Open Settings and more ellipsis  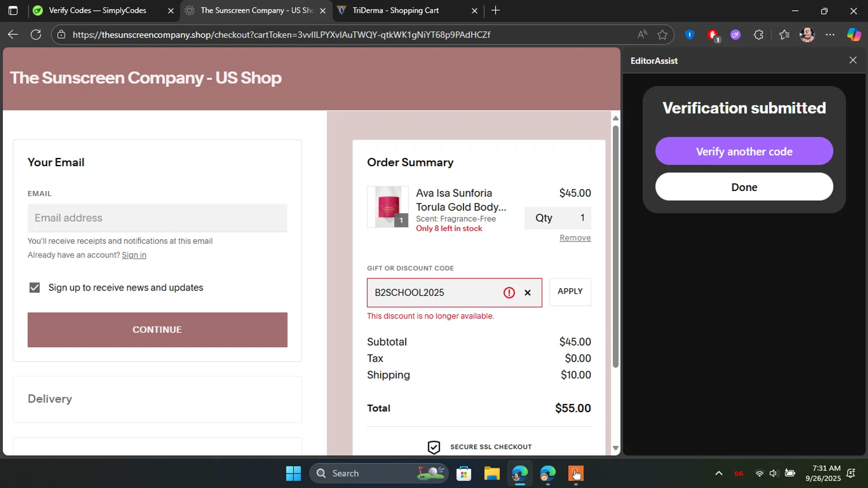pyautogui.click(x=830, y=35)
